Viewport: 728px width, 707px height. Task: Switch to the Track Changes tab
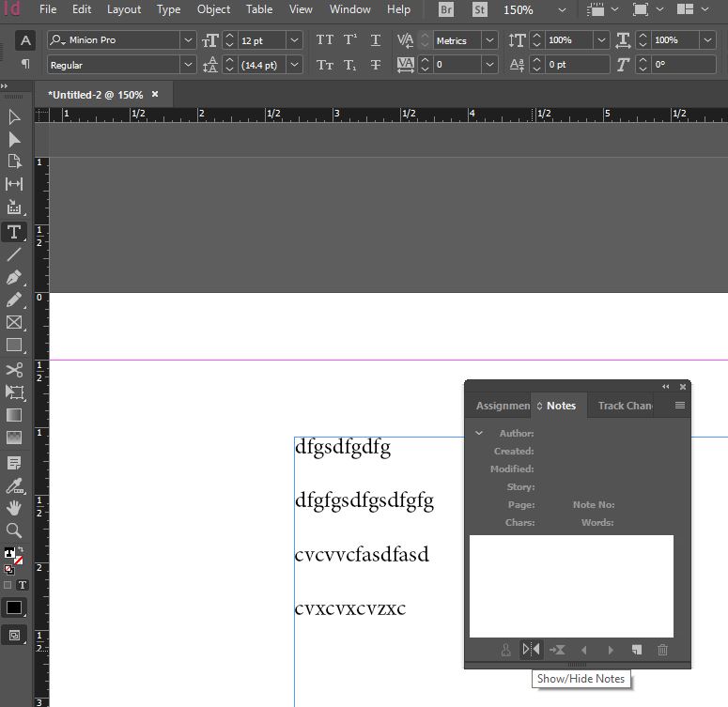point(625,406)
